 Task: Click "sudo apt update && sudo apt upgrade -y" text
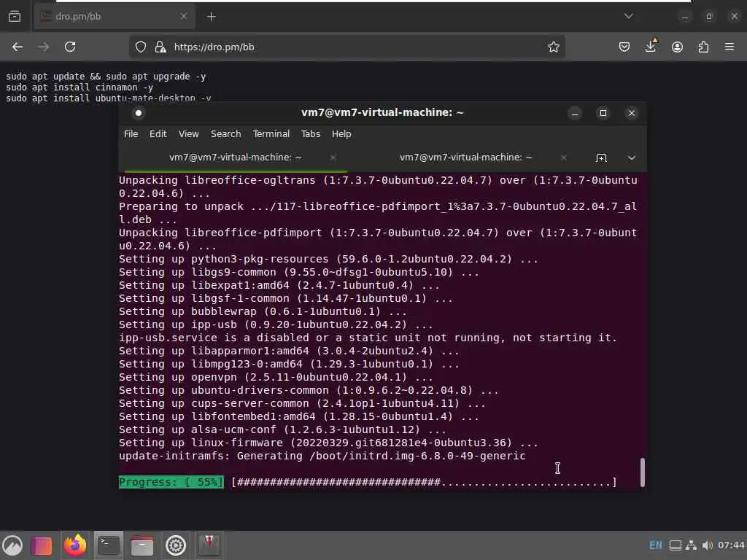[x=106, y=76]
